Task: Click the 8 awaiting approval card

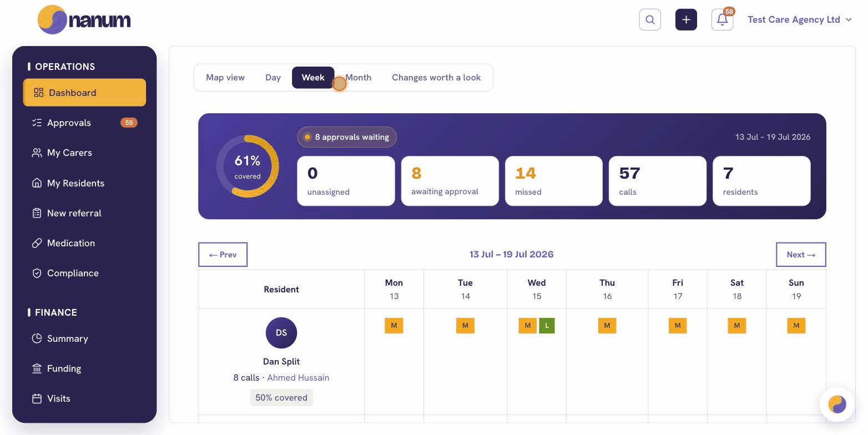Action: coord(450,181)
